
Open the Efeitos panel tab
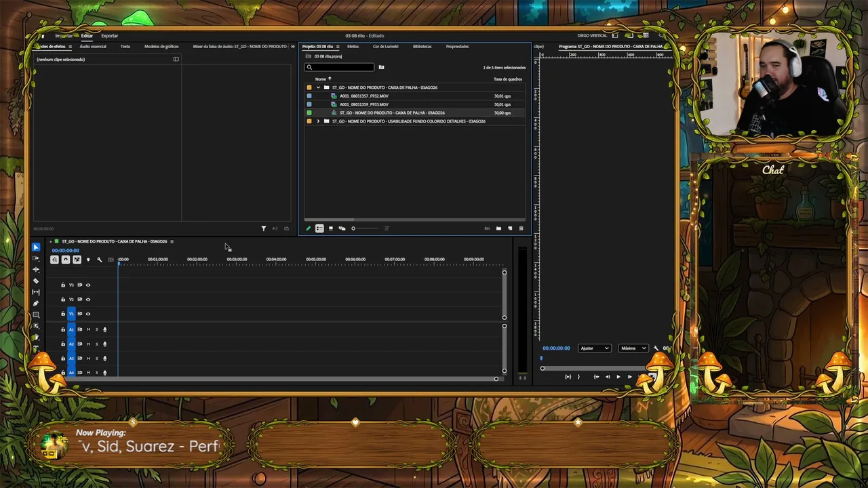point(353,47)
